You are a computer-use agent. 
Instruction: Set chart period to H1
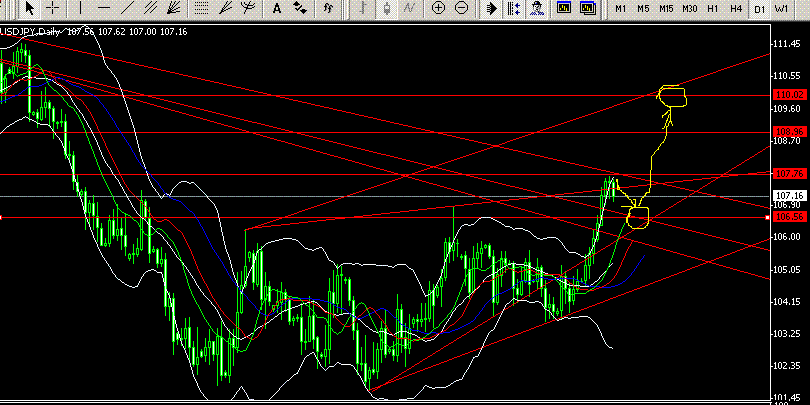point(713,9)
